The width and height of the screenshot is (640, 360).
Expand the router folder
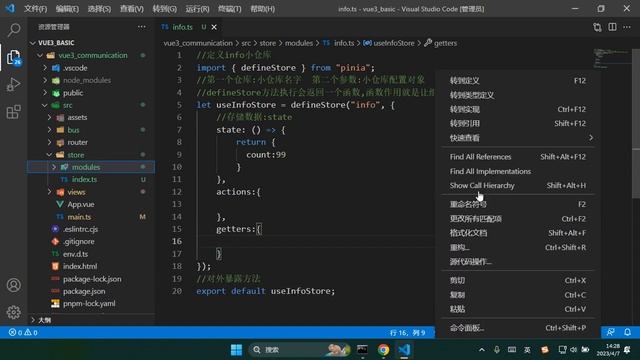[49, 142]
